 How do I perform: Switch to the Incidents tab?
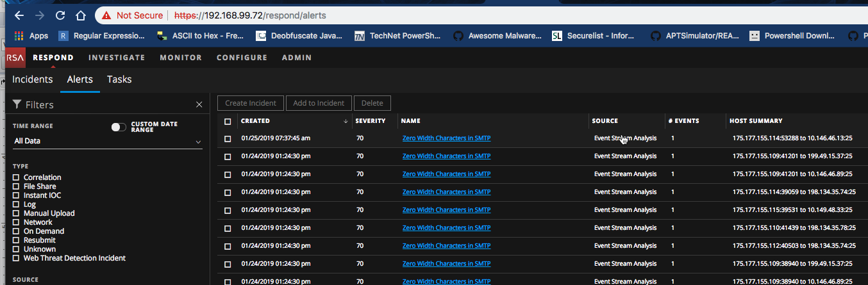33,79
